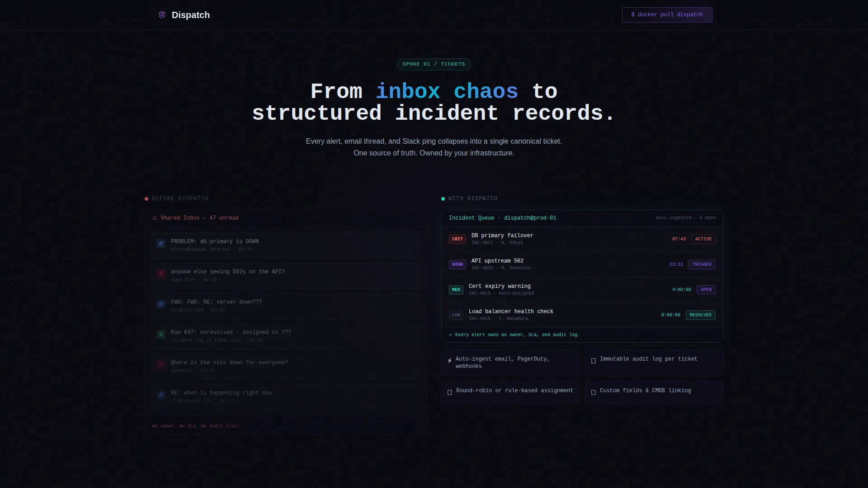Open the Dispatch brand name link
The image size is (868, 488).
[x=190, y=15]
